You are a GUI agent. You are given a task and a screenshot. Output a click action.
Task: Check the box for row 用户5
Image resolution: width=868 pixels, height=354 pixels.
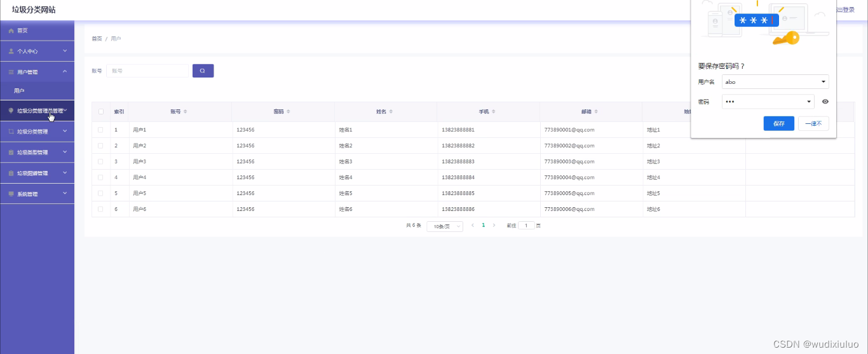click(101, 193)
